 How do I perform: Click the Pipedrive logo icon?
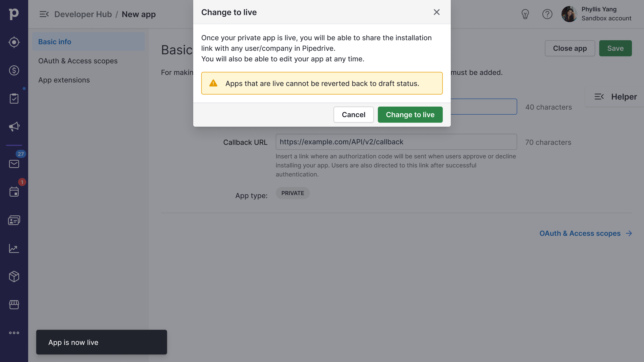[14, 14]
